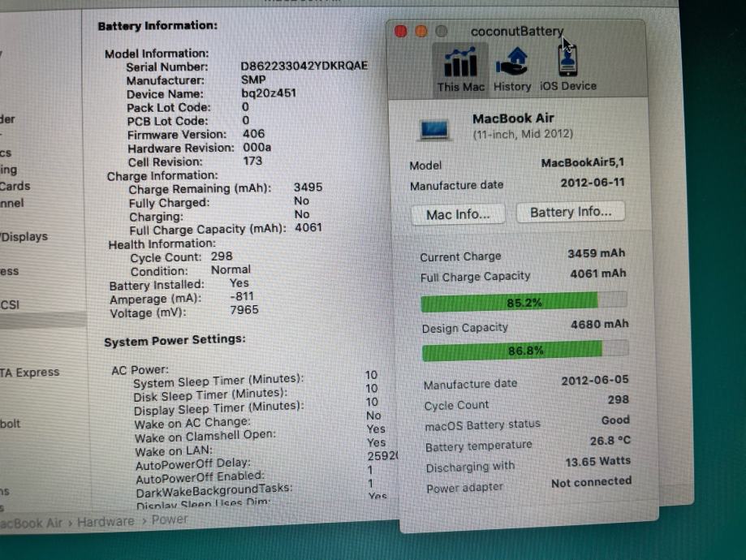Click the Battery Info... button
Image resolution: width=746 pixels, height=560 pixels.
coord(571,212)
